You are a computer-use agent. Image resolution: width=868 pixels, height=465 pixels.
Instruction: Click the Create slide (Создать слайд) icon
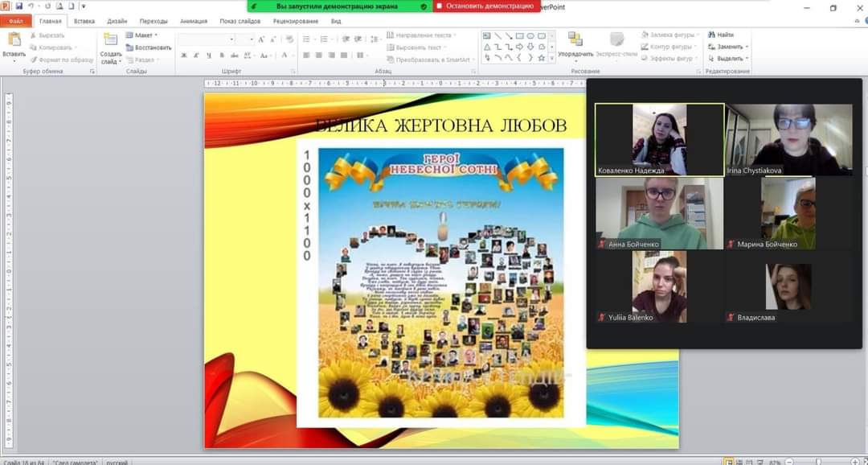(x=111, y=41)
